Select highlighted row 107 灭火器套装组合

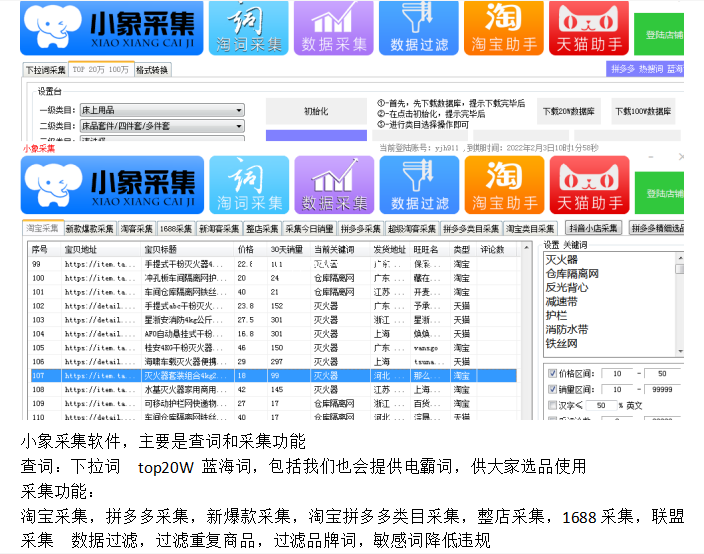273,375
